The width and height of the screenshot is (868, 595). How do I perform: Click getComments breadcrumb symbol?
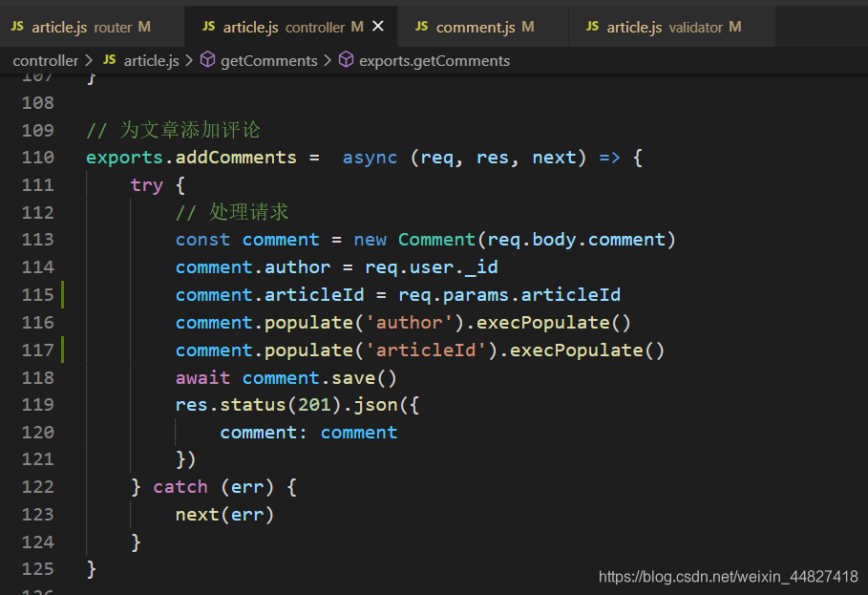point(269,60)
